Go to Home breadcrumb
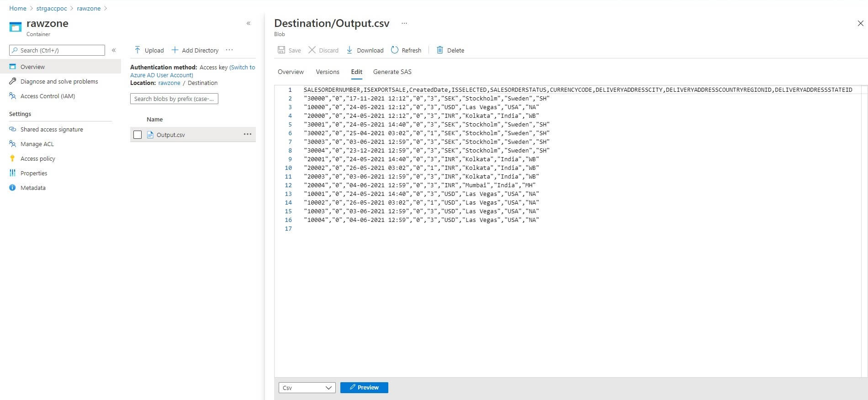 pyautogui.click(x=18, y=8)
